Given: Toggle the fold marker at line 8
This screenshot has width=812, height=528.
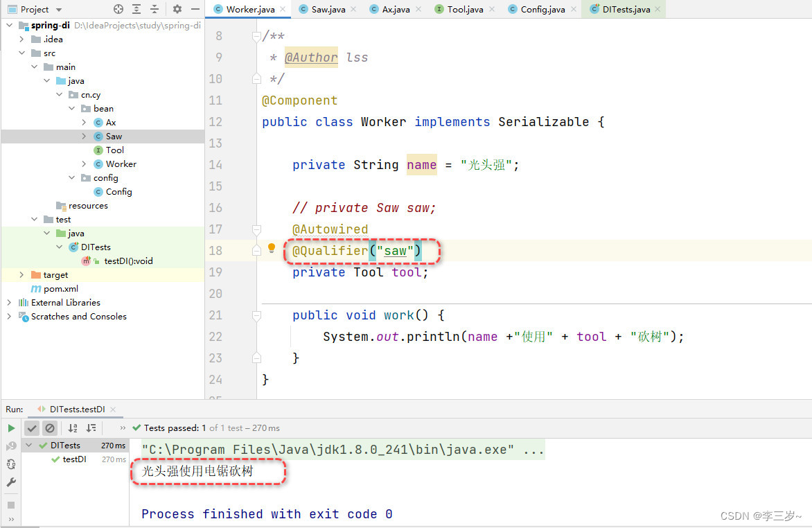Looking at the screenshot, I should pyautogui.click(x=256, y=36).
